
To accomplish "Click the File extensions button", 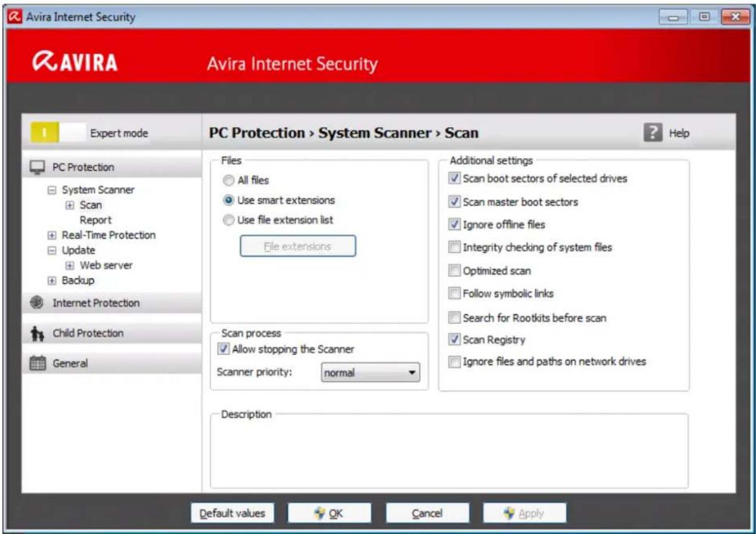I will click(x=298, y=246).
